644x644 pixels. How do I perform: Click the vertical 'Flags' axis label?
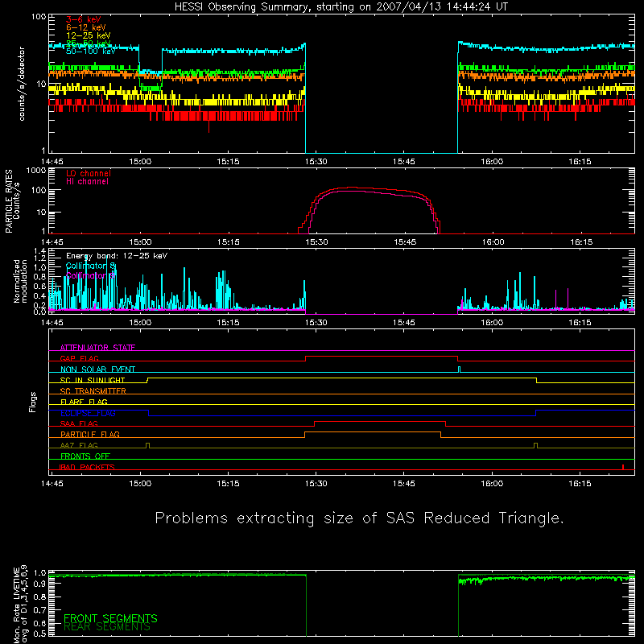[x=33, y=402]
